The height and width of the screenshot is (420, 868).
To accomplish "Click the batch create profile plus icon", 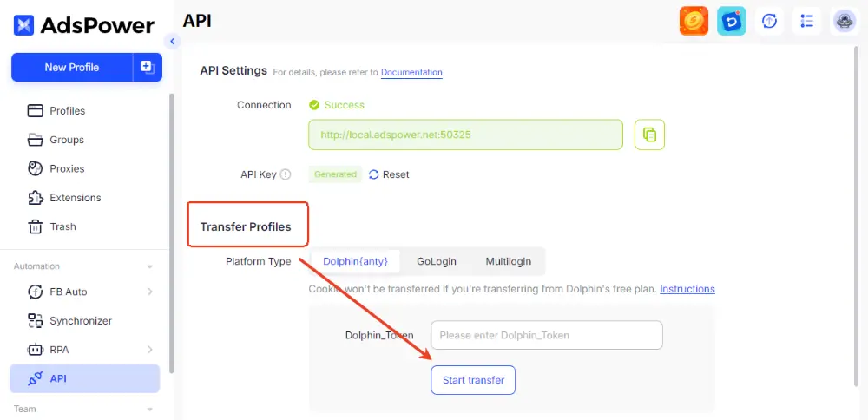I will click(148, 67).
